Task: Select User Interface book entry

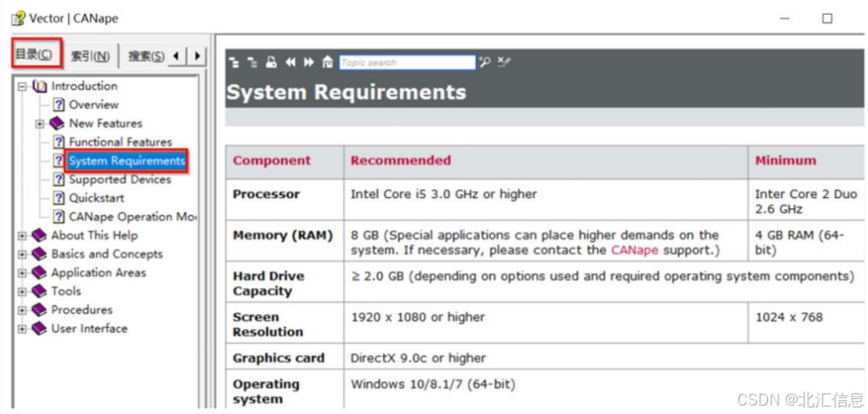Action: click(89, 329)
